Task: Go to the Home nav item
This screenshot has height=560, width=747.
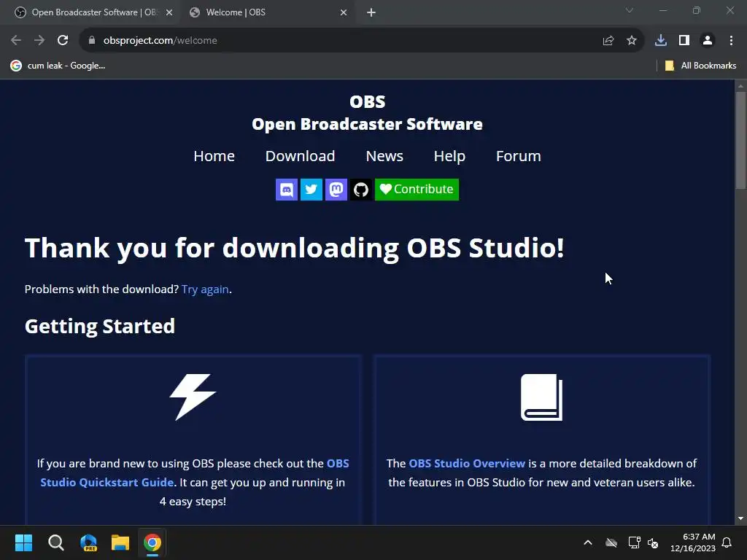Action: (214, 156)
